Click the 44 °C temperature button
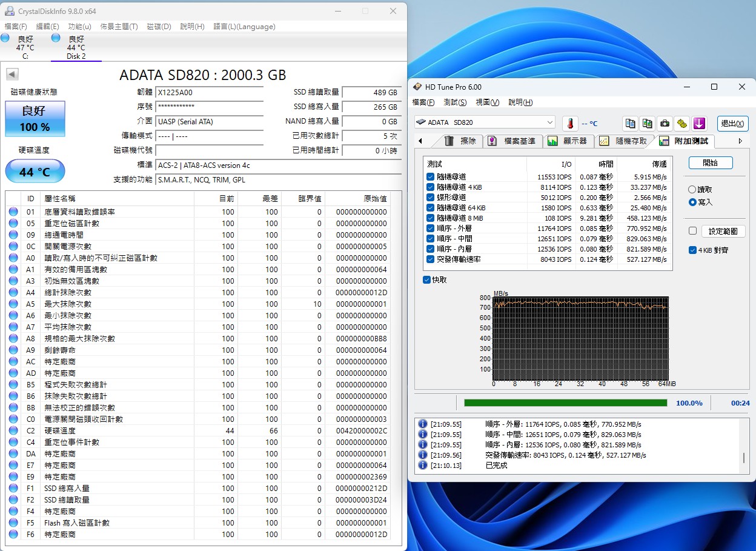Image resolution: width=756 pixels, height=551 pixels. point(35,172)
